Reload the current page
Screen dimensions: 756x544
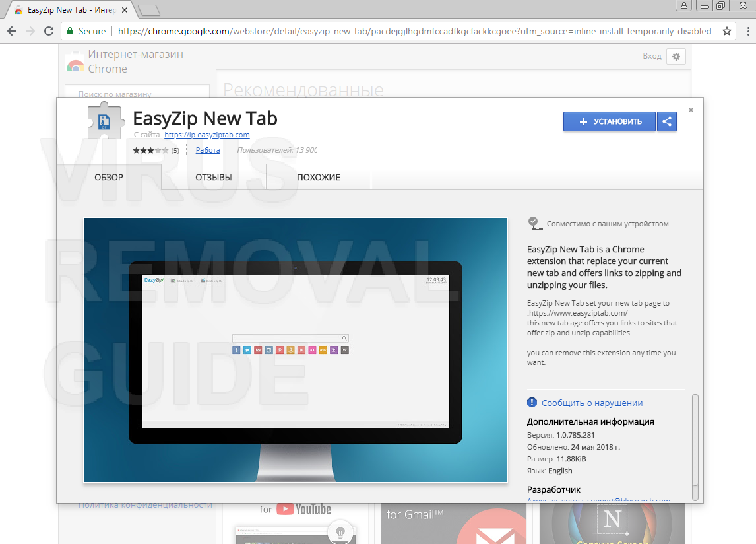coord(49,32)
